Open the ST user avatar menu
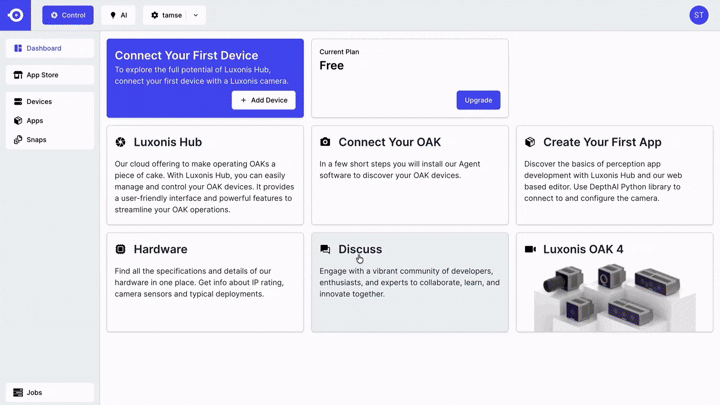 [699, 15]
